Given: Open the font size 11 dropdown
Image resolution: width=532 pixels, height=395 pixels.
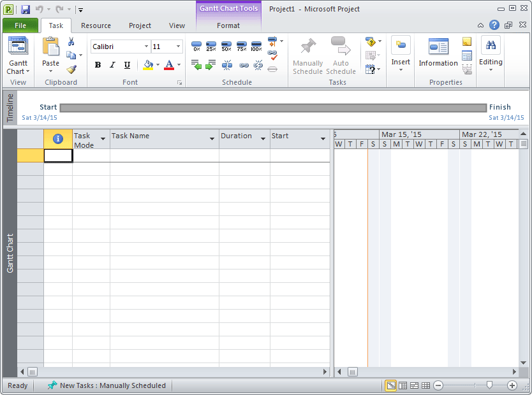Looking at the screenshot, I should coord(178,47).
